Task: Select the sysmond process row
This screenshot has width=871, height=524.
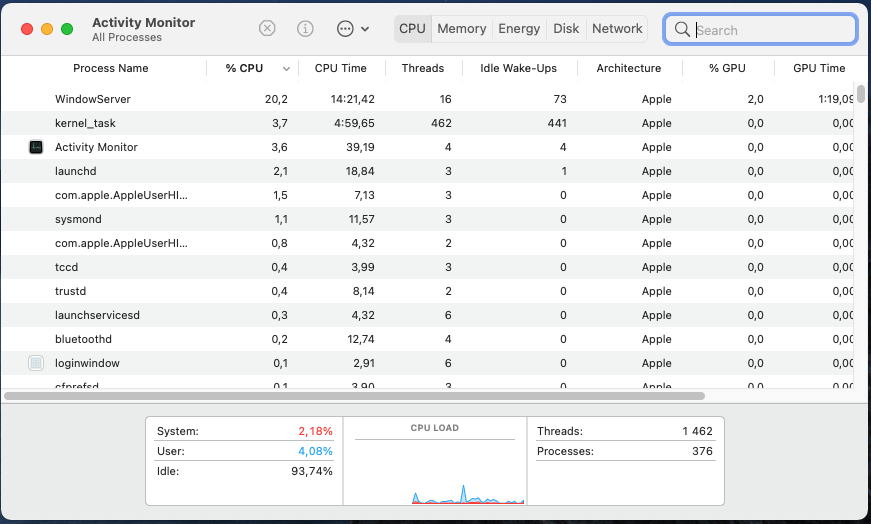Action: tap(428, 219)
